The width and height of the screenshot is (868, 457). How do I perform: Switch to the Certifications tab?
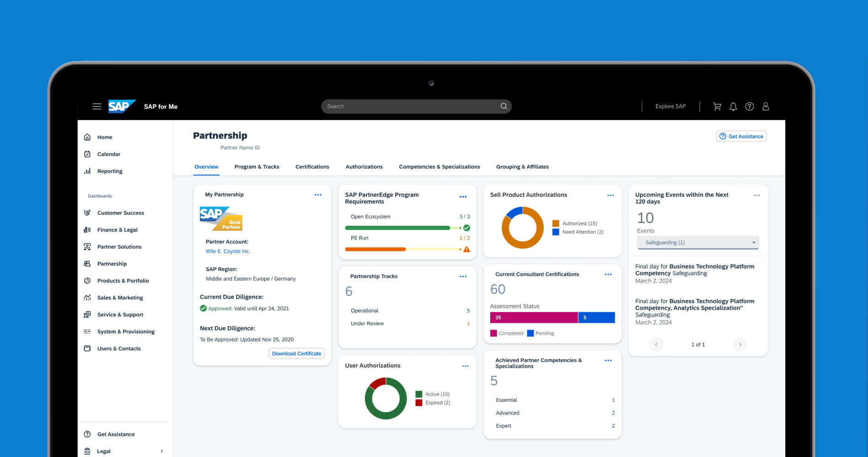click(312, 167)
